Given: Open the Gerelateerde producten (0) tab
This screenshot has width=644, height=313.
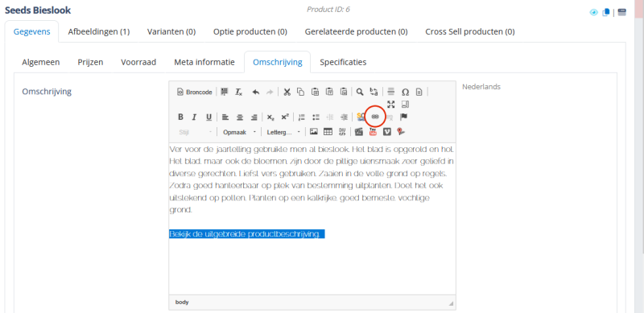Looking at the screenshot, I should click(356, 31).
